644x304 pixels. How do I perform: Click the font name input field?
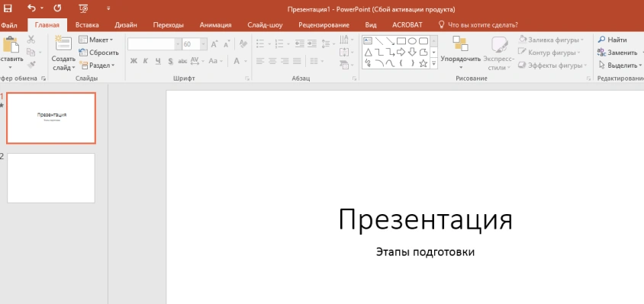pos(152,44)
